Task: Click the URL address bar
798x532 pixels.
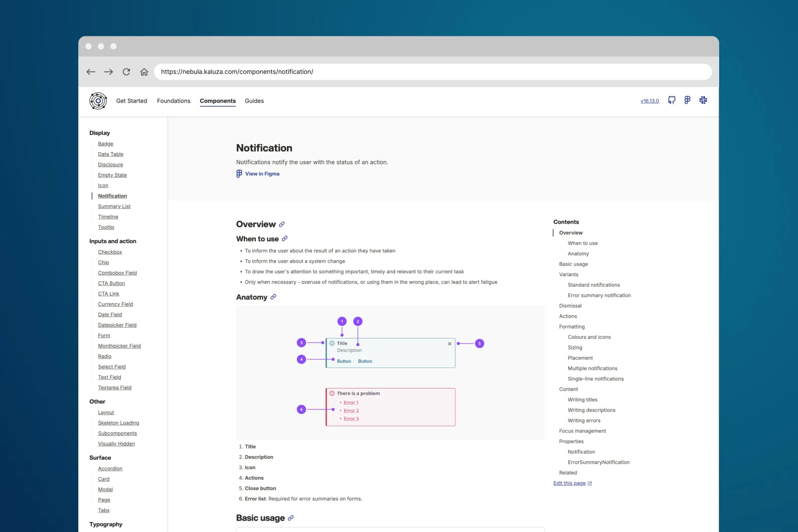Action: tap(433, 72)
